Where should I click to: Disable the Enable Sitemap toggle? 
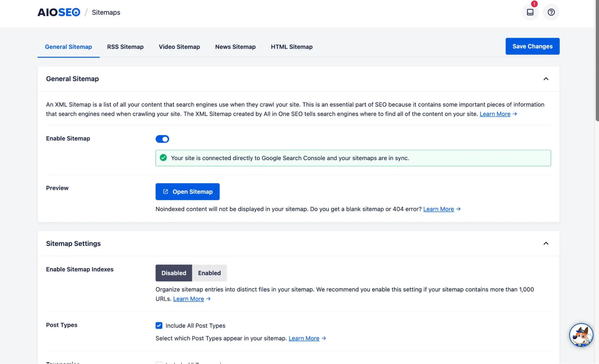coord(162,139)
